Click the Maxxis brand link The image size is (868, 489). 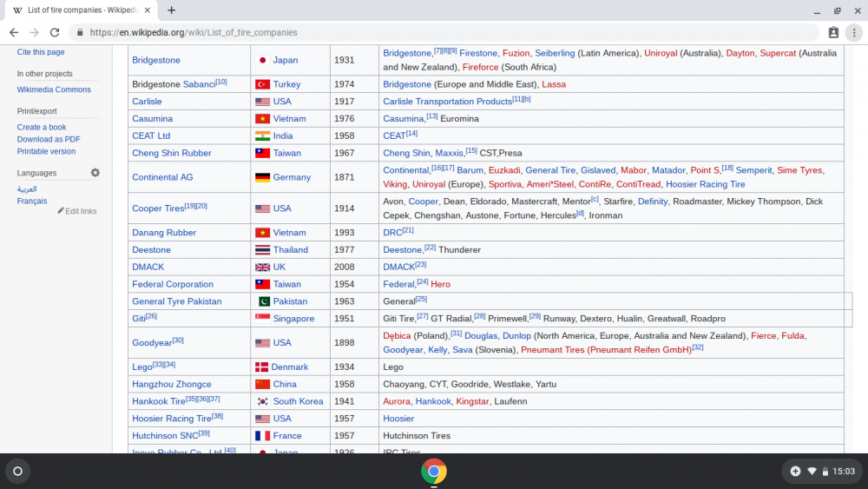tap(449, 153)
